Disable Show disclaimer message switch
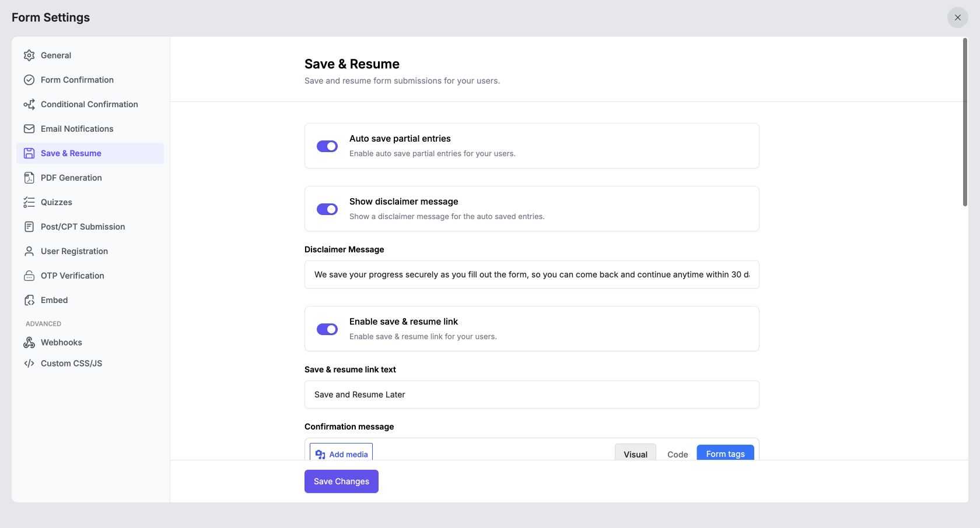 327,209
